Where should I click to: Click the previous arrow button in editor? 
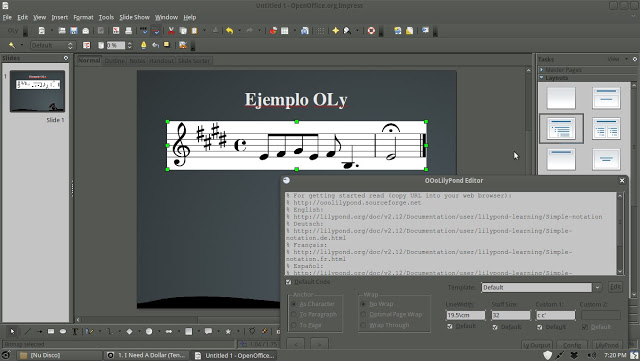point(296,344)
